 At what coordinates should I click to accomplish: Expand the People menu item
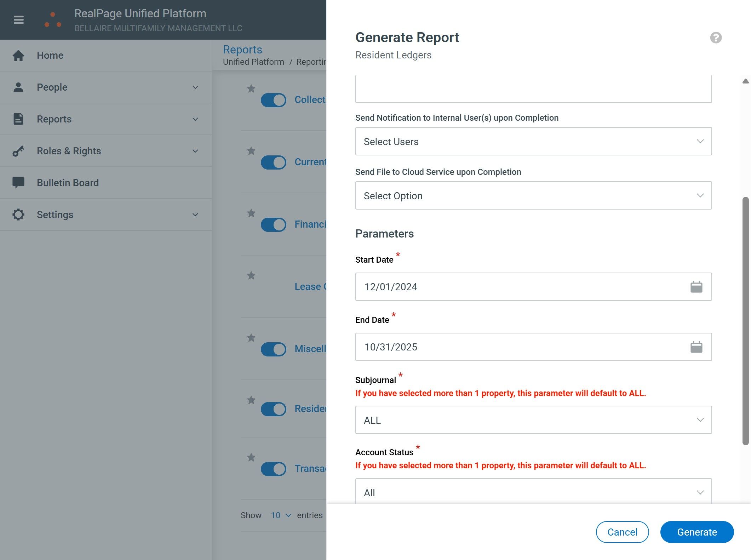[x=105, y=87]
